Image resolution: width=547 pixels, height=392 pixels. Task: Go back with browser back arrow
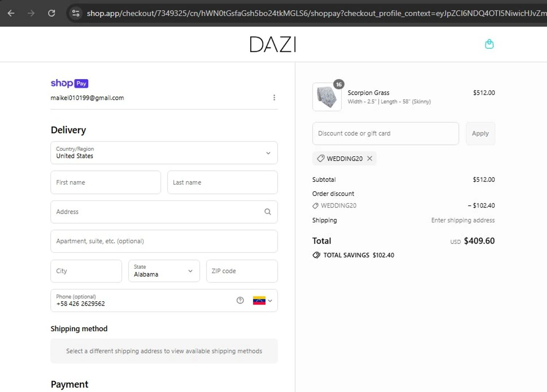tap(11, 13)
